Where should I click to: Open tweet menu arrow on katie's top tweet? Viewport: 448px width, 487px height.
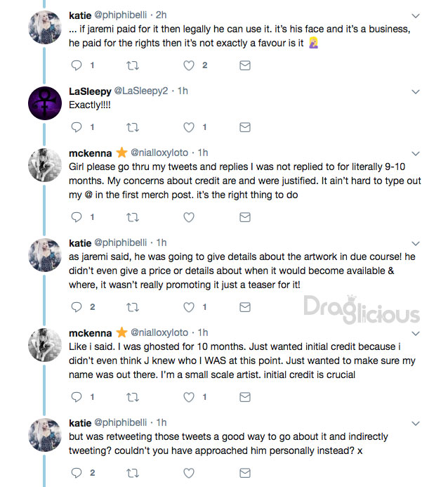(416, 15)
